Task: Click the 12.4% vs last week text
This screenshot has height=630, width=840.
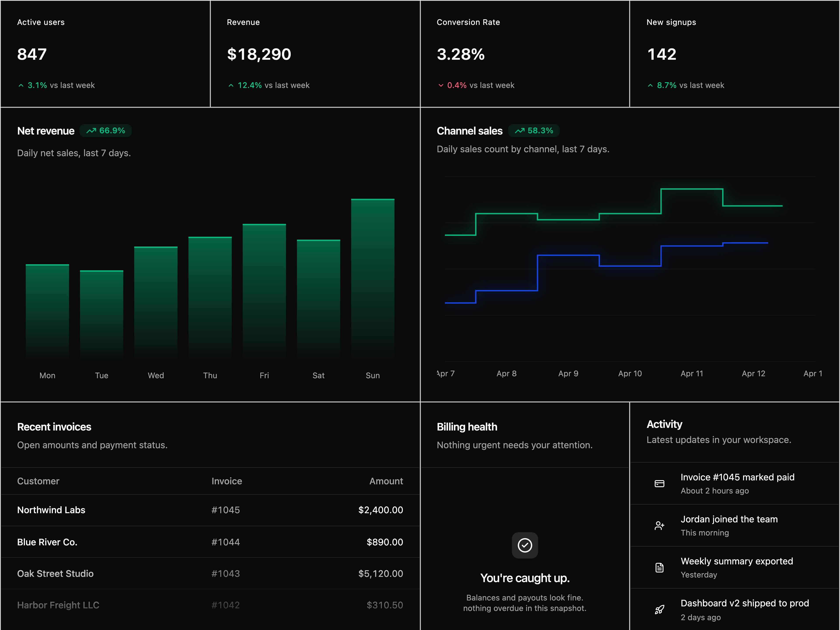Action: [x=273, y=86]
